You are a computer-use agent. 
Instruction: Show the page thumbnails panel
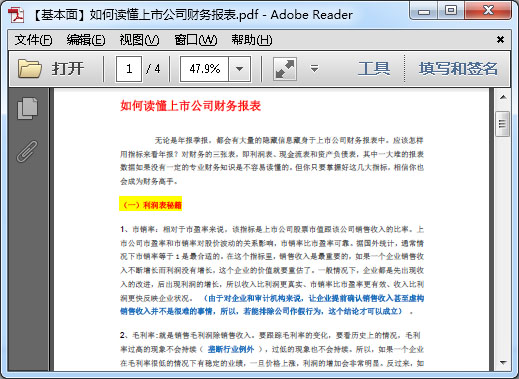(27, 108)
